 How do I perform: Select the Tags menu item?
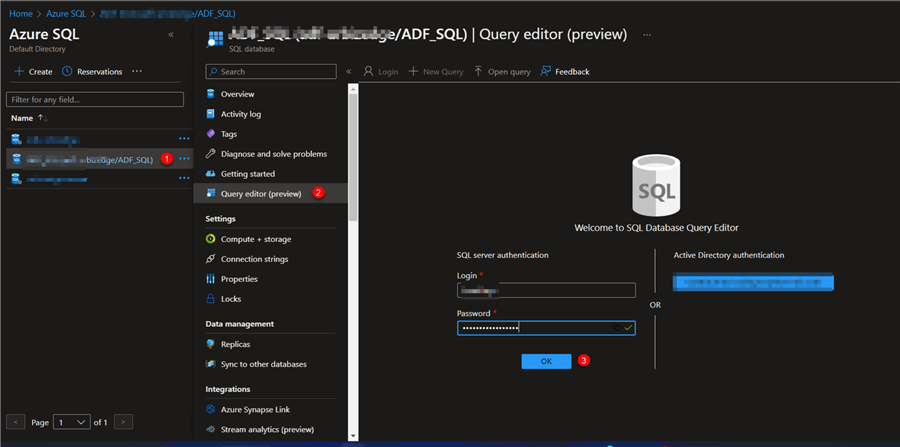229,134
